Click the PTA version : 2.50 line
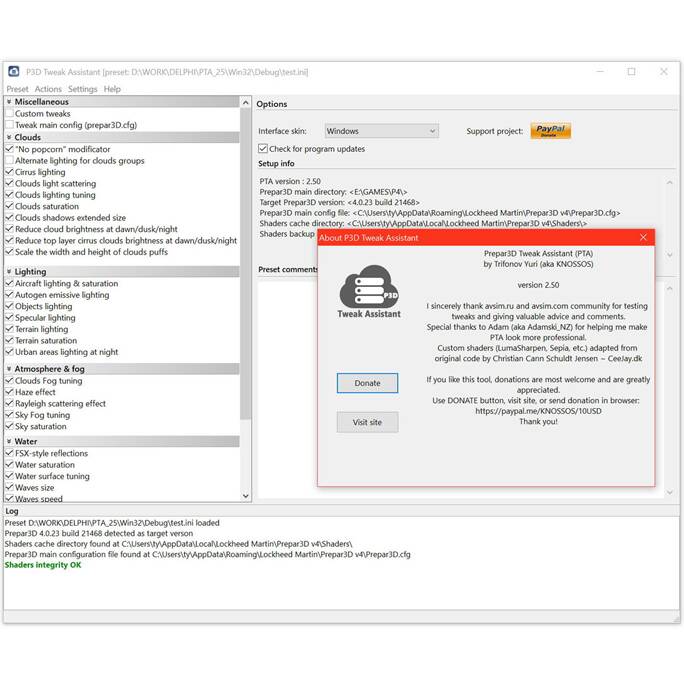Viewport: 684px width, 684px height. (x=290, y=181)
